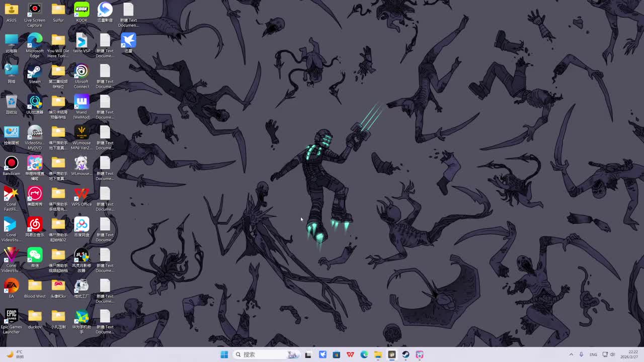Click the taskbar 搜索 search box
Screen dimensions: 644x362
point(267,354)
